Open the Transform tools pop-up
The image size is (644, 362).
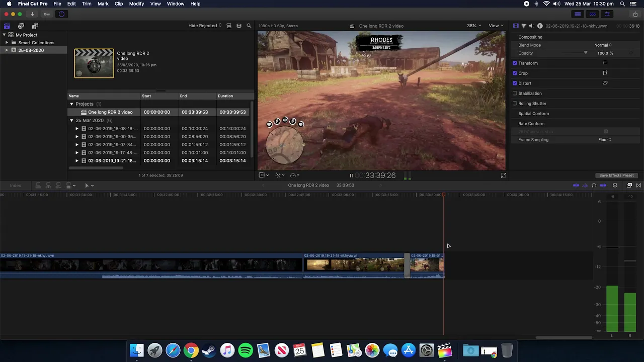pos(264,175)
